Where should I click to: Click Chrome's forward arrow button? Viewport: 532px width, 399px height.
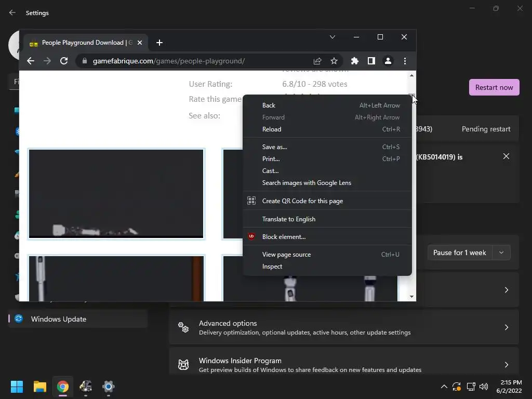click(47, 61)
